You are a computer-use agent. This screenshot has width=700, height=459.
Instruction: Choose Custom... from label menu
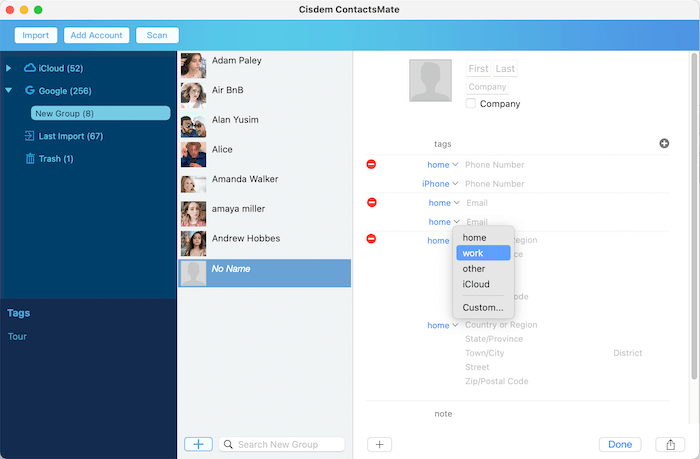point(483,307)
